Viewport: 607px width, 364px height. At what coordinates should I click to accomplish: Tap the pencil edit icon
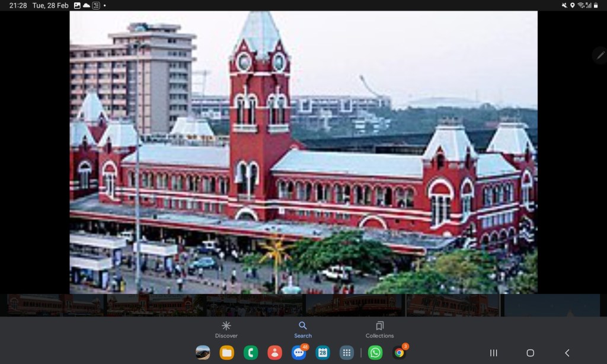pyautogui.click(x=600, y=55)
